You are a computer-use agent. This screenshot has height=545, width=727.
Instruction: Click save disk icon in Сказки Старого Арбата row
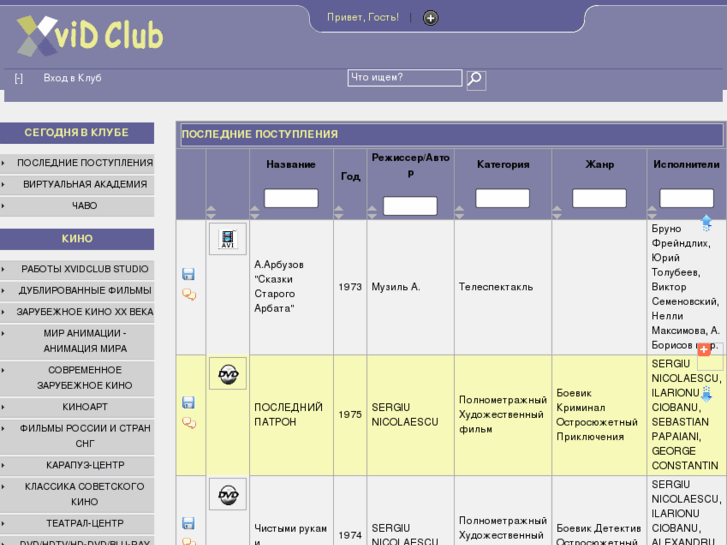point(188,274)
